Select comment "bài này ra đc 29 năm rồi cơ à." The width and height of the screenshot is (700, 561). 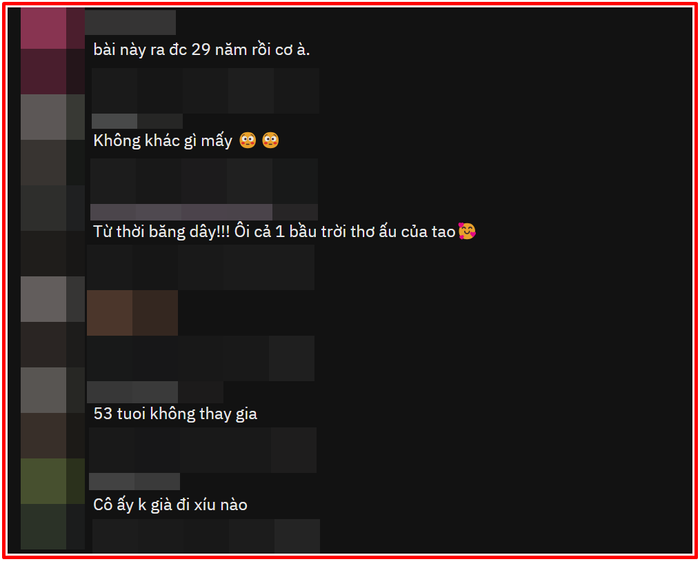tap(201, 50)
